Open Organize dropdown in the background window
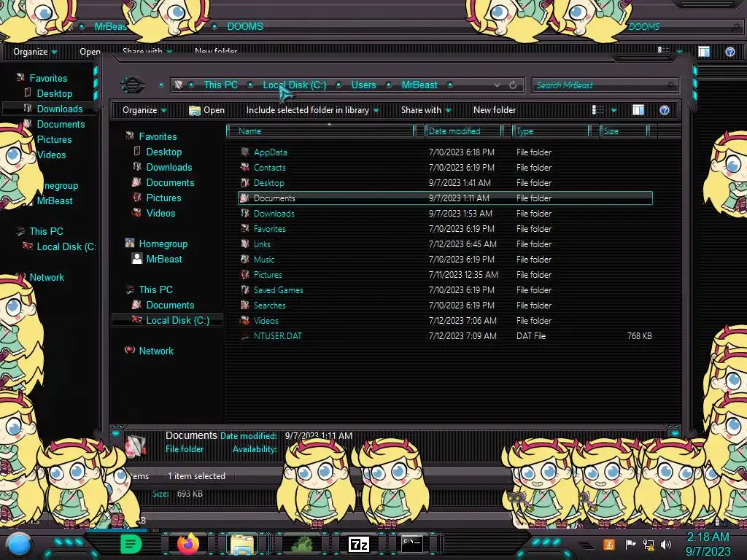Image resolution: width=747 pixels, height=560 pixels. (x=35, y=52)
